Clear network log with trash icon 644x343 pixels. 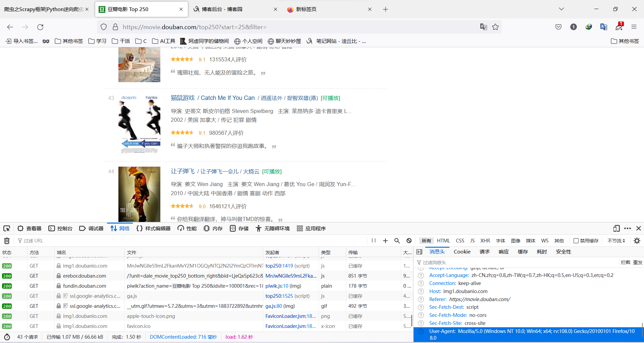(x=7, y=241)
